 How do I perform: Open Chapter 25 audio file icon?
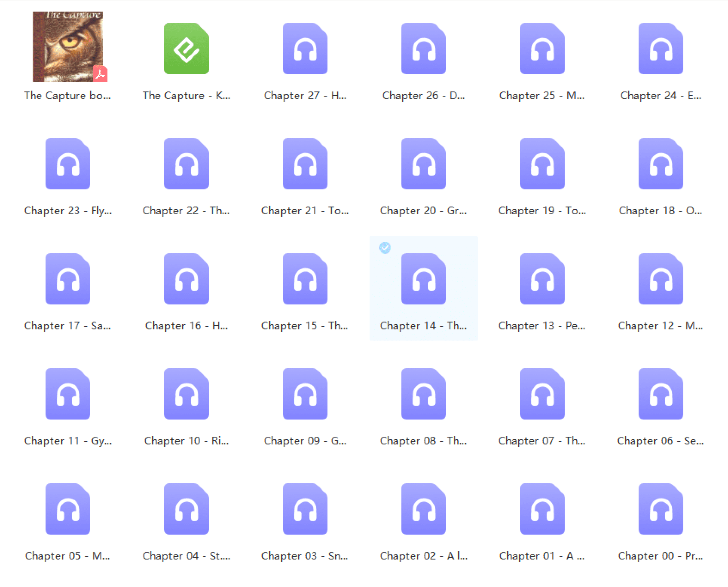click(x=542, y=49)
